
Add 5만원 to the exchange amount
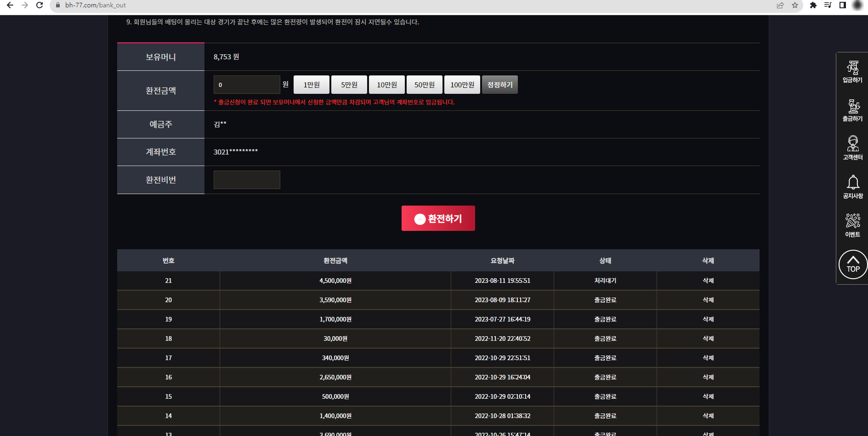349,85
